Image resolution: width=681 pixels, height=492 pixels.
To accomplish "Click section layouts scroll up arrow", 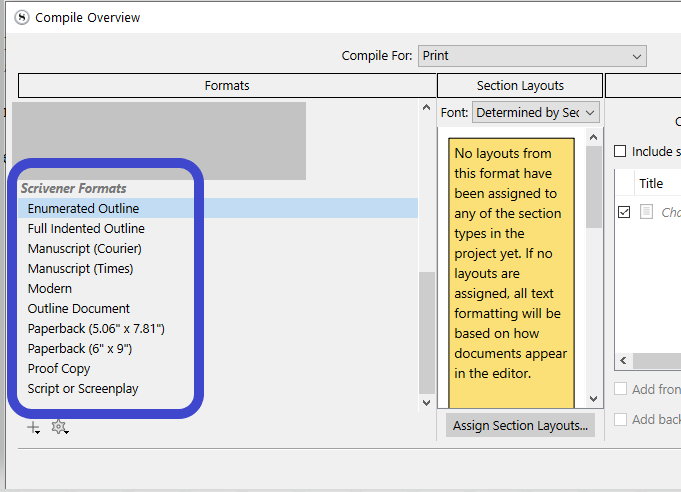I will (594, 137).
